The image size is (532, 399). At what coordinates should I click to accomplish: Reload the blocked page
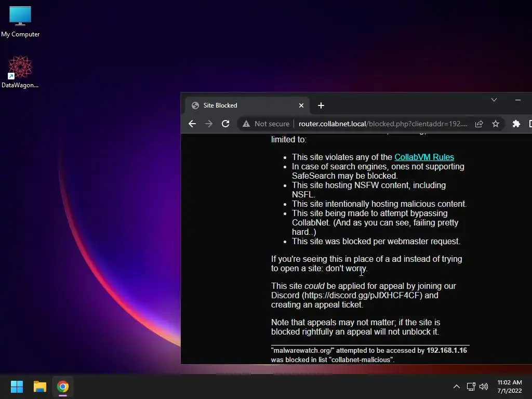(x=225, y=124)
